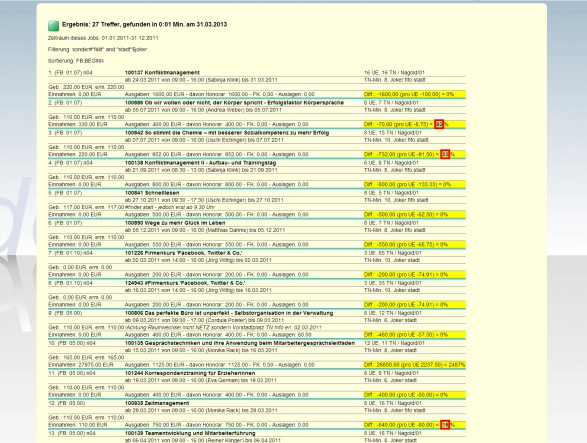Select the '100835 Zeitmanagement' title
The width and height of the screenshot is (587, 443).
(x=157, y=403)
